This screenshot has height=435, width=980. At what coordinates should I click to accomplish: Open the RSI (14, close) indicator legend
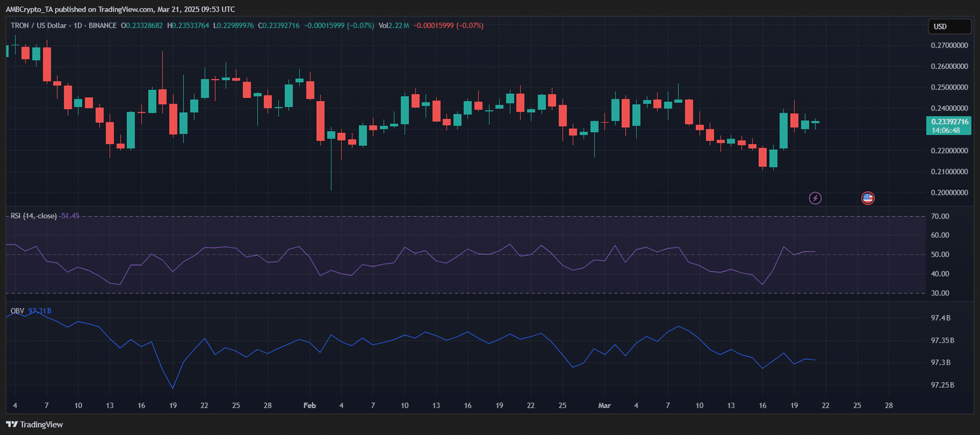tap(34, 216)
